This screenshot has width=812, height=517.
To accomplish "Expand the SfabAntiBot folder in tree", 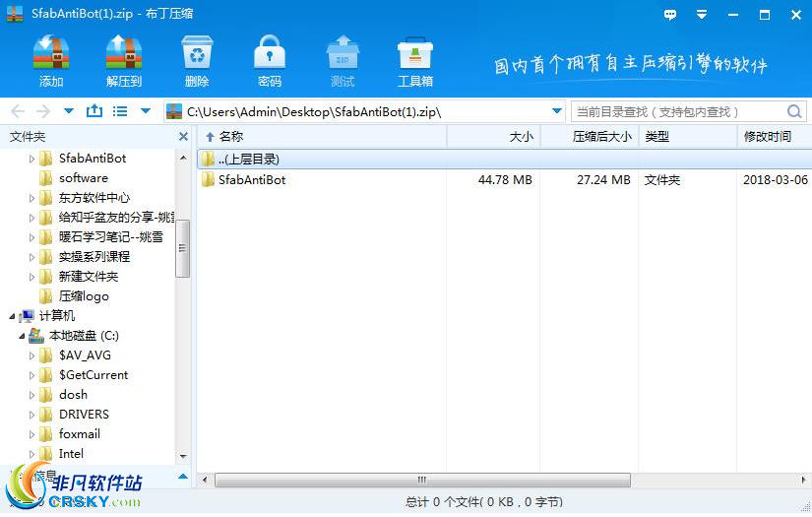I will (x=31, y=159).
